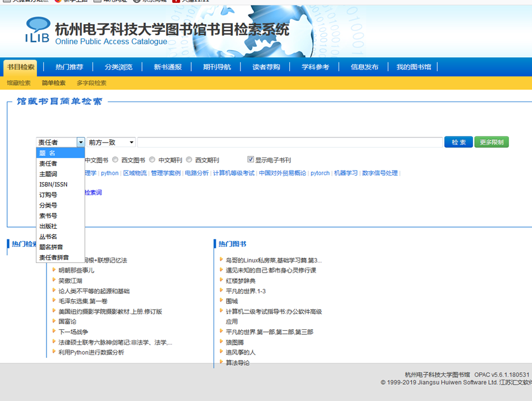Open 下一场战争 hot search link

[73, 331]
